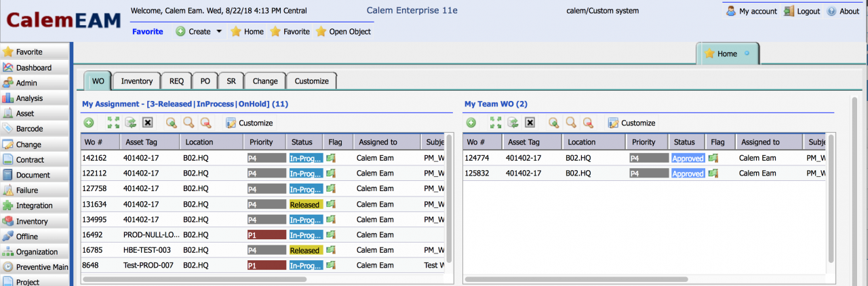Screen dimensions: 868x286
Task: Sort My Assignment by Wo # column
Action: 100,142
